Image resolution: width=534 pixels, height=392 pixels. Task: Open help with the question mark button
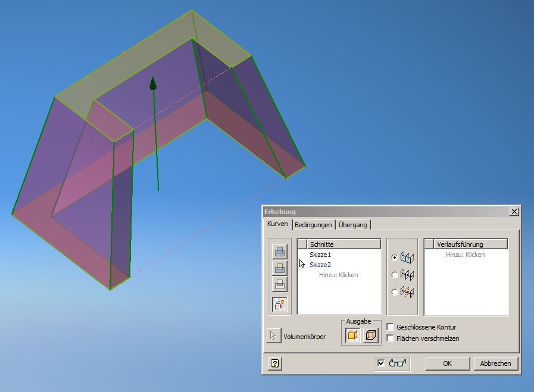pos(275,364)
